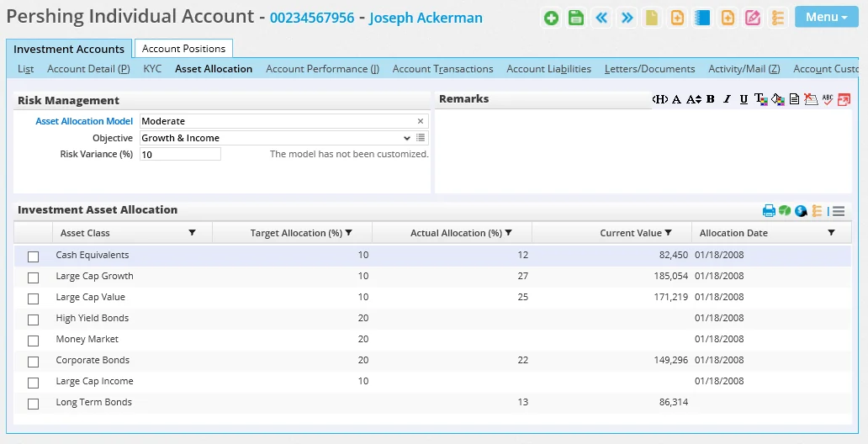Check the Cash Equivalents row checkbox
Image resolution: width=868 pixels, height=444 pixels.
34,256
